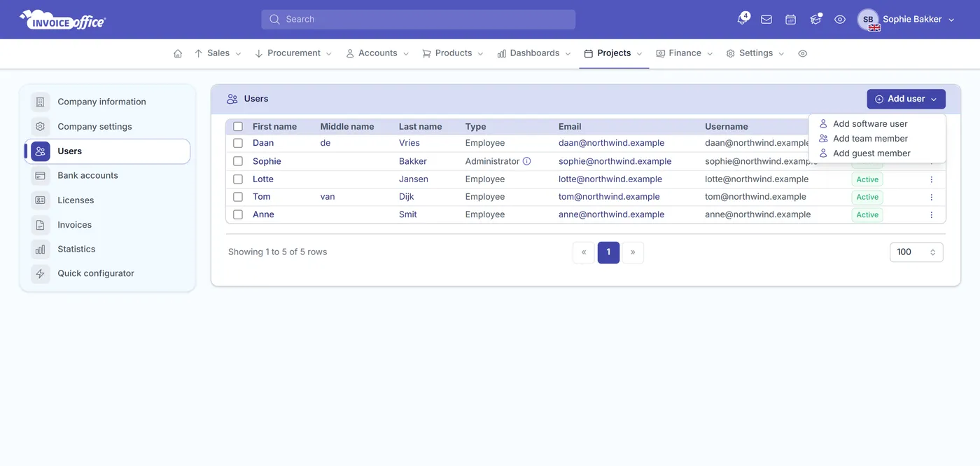
Task: Check the box for Anne Smit
Action: coord(238,214)
